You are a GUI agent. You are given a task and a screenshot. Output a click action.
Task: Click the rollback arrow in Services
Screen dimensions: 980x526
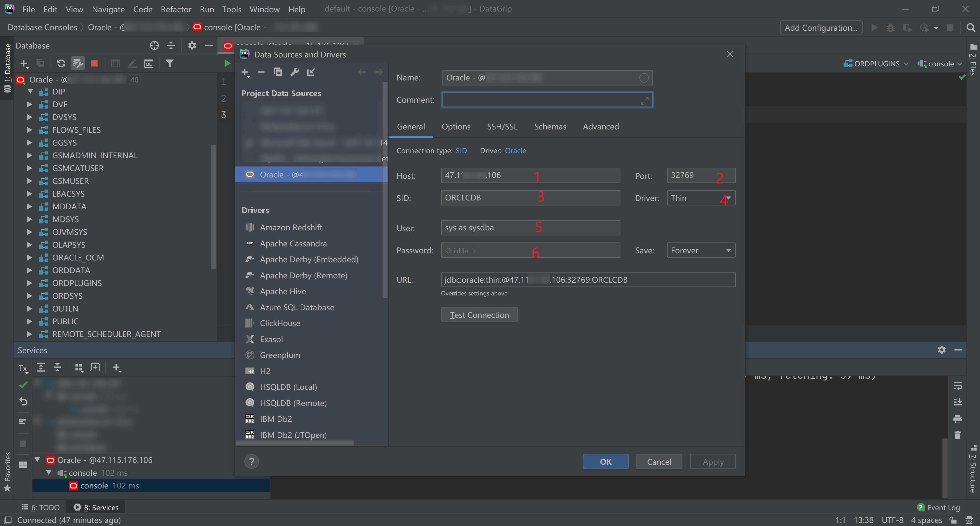[23, 402]
